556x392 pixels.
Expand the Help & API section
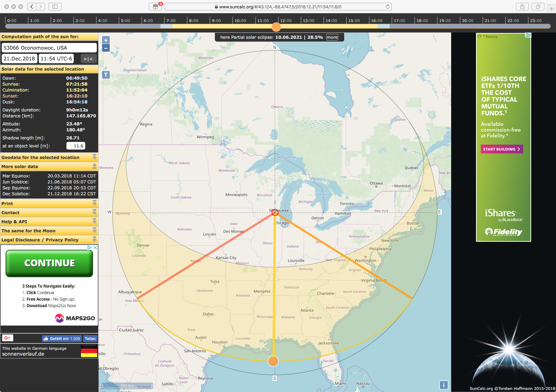point(49,222)
